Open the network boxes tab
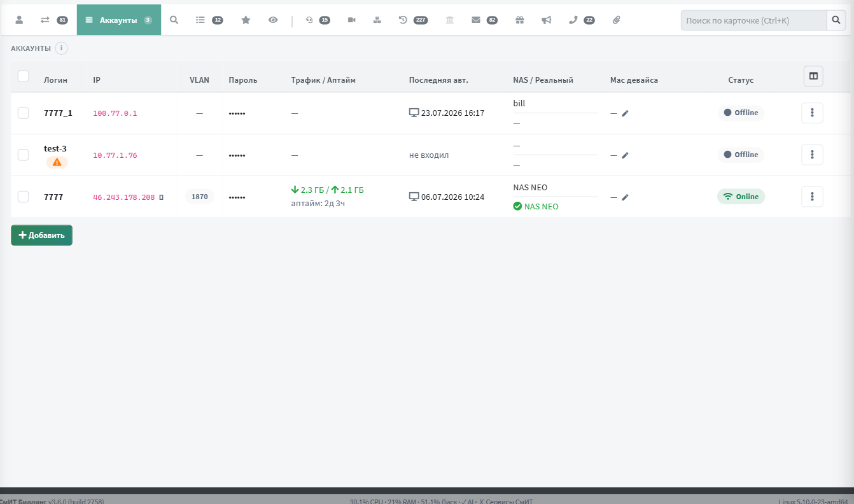The width and height of the screenshot is (854, 504). (377, 20)
